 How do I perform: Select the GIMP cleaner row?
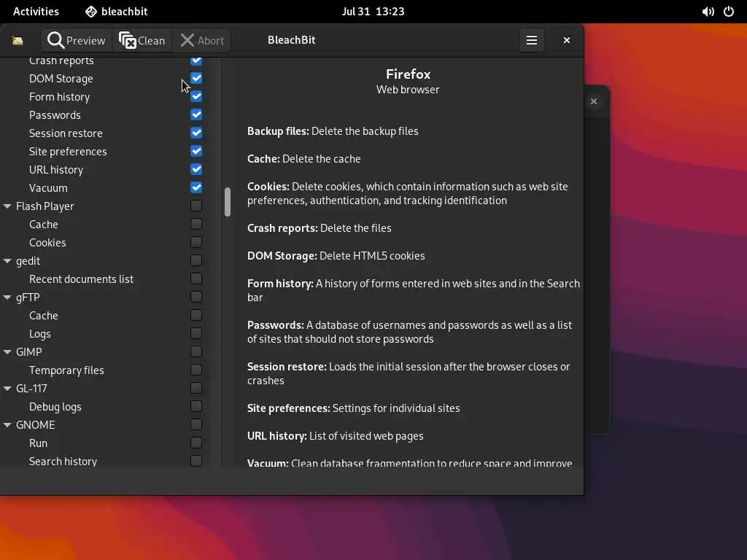click(x=105, y=352)
